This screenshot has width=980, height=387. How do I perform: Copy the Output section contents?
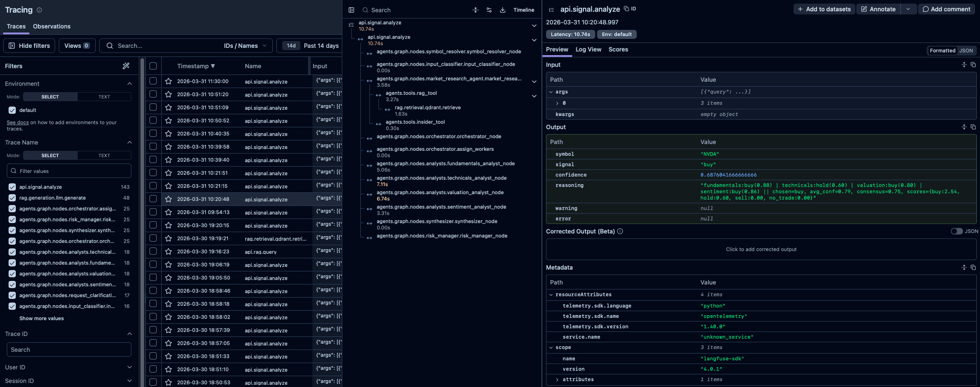973,127
